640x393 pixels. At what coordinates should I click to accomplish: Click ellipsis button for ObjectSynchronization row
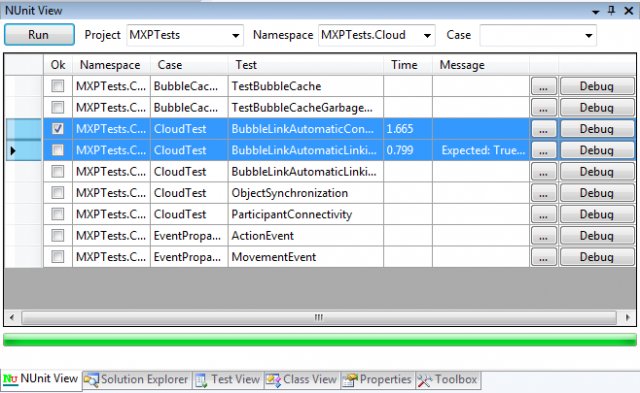tap(543, 193)
